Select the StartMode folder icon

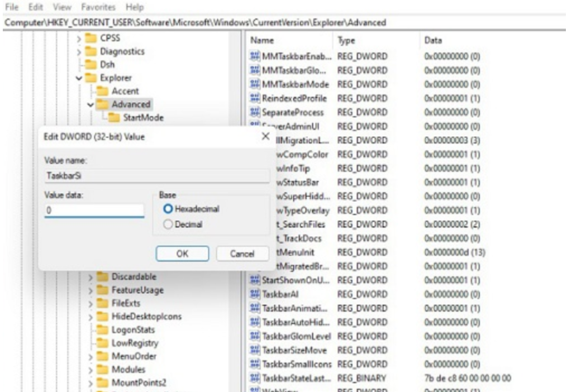point(114,118)
